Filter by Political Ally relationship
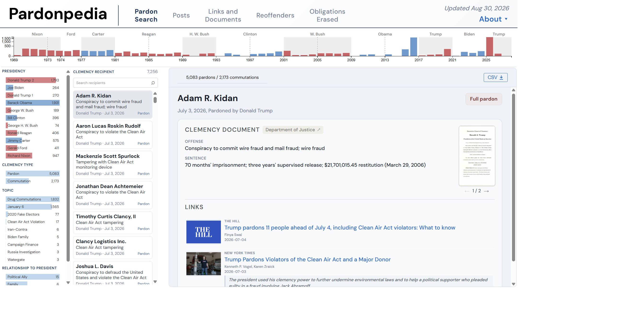Screen dimensions: 644x326 pyautogui.click(x=33, y=277)
